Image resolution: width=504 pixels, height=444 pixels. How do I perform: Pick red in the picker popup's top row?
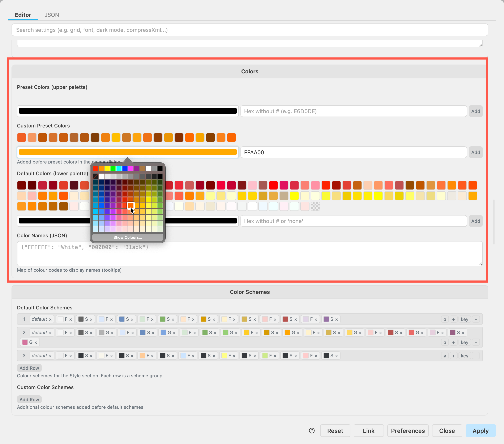coord(95,168)
